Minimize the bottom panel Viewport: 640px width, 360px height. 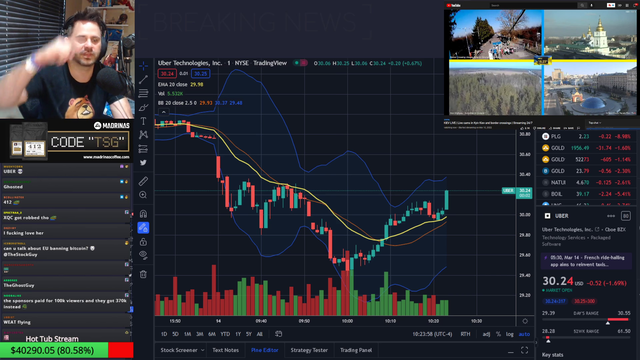(x=511, y=351)
